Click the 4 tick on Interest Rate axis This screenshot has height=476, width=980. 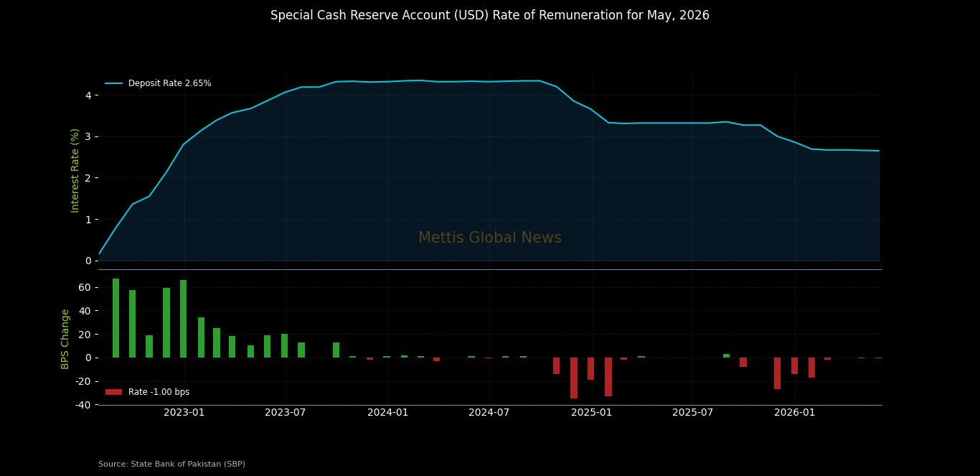(88, 95)
